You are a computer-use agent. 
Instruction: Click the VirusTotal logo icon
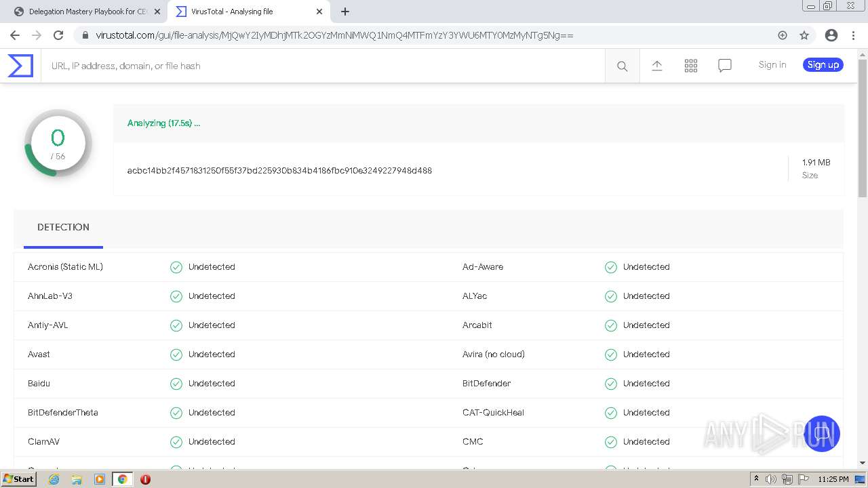coord(20,66)
